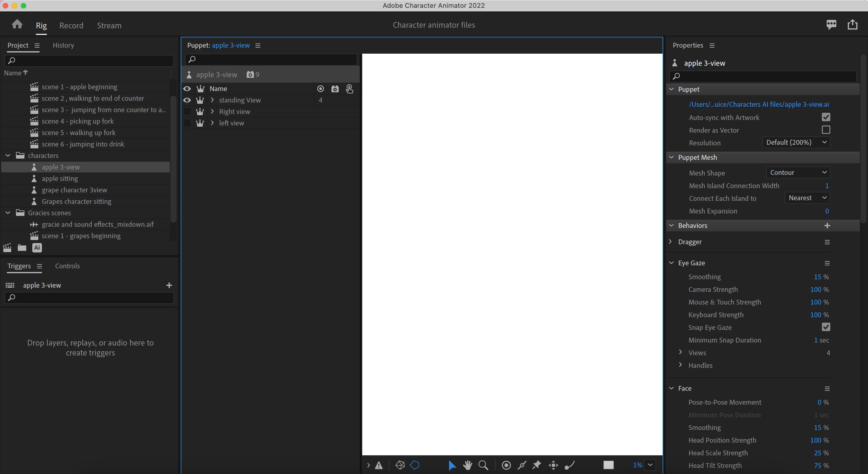The height and width of the screenshot is (474, 868).
Task: Select the Pin tool
Action: click(537, 465)
